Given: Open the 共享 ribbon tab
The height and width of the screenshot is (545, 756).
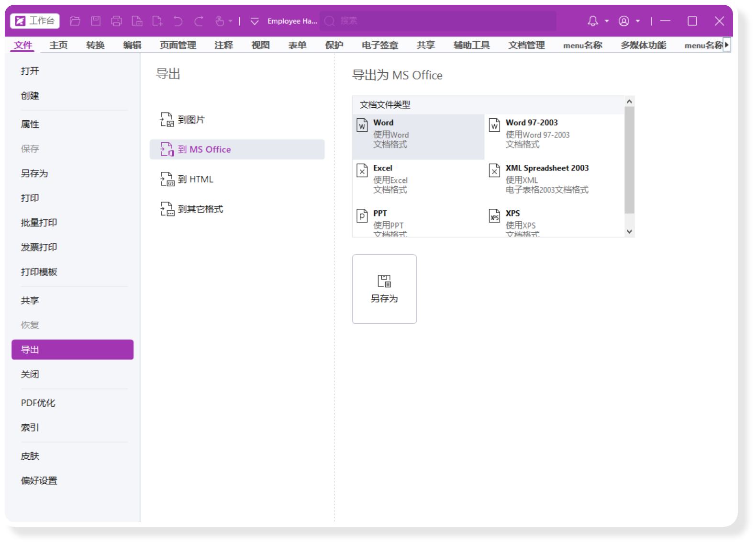Looking at the screenshot, I should click(426, 45).
